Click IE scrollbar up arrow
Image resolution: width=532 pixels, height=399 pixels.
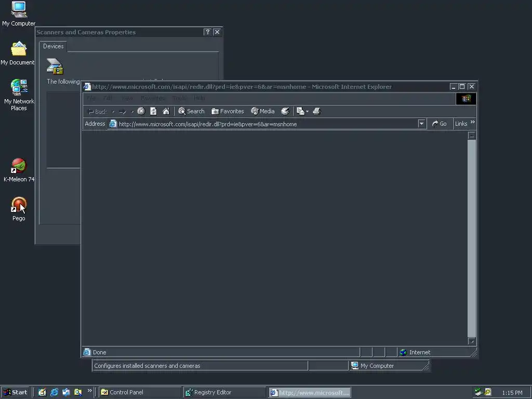[x=472, y=136]
